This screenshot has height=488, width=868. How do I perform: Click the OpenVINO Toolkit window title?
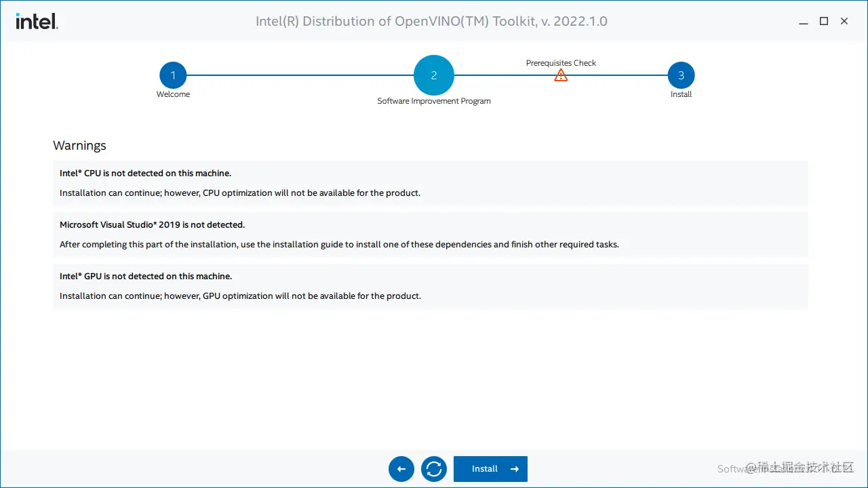(431, 22)
